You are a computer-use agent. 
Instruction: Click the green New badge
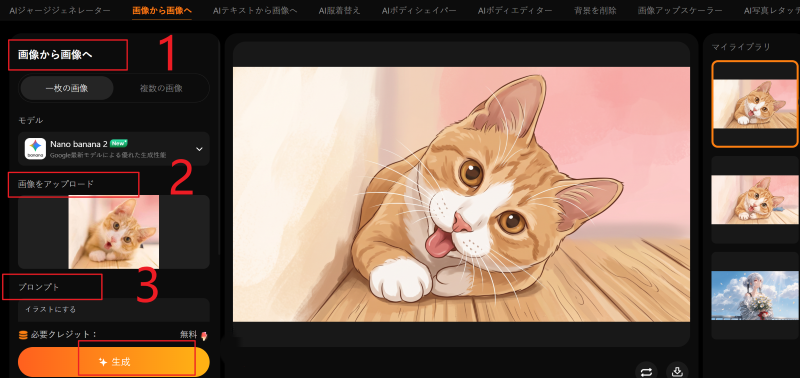tap(118, 143)
